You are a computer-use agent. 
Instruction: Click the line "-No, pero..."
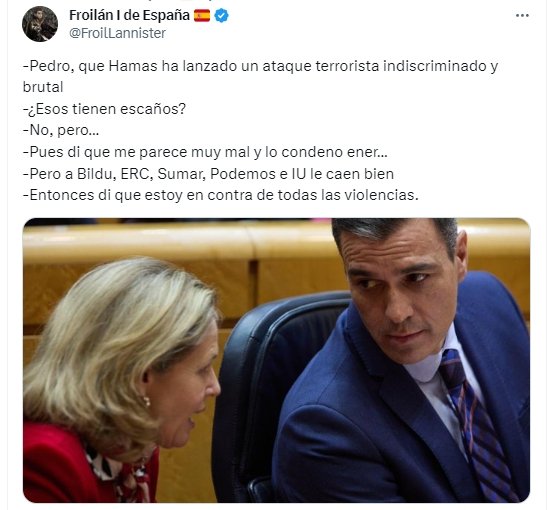(x=61, y=130)
